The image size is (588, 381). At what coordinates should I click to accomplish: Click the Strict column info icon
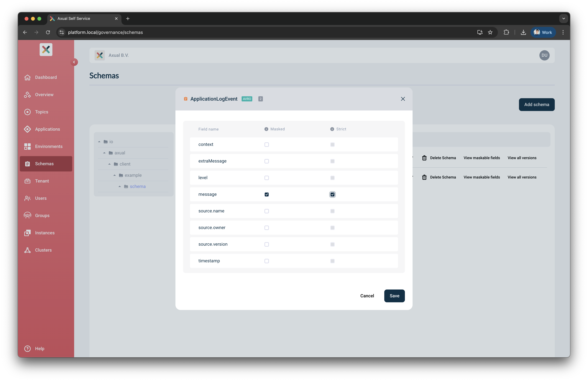point(332,129)
